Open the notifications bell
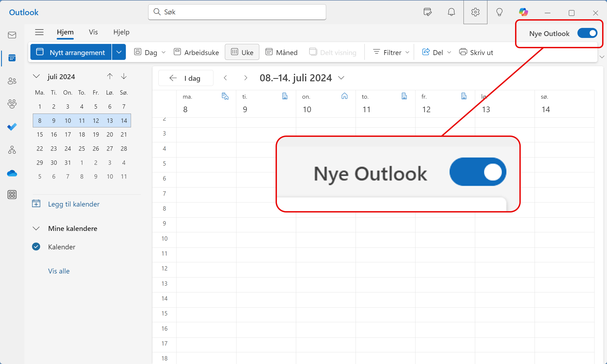Screen dimensions: 607x364 coord(451,12)
